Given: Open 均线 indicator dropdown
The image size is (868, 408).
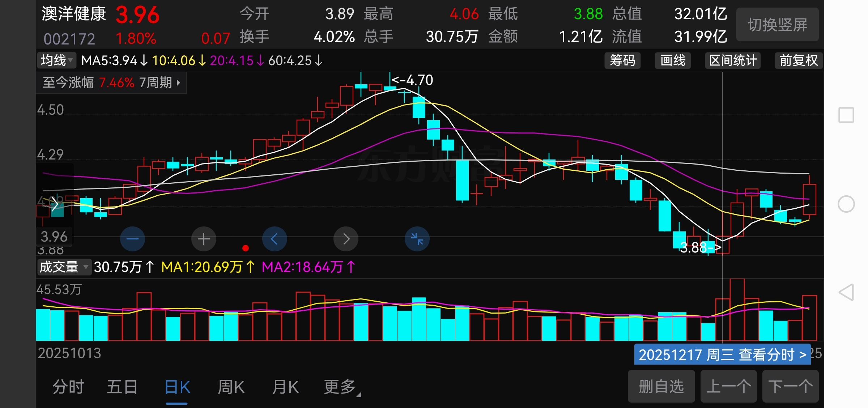Looking at the screenshot, I should [56, 60].
